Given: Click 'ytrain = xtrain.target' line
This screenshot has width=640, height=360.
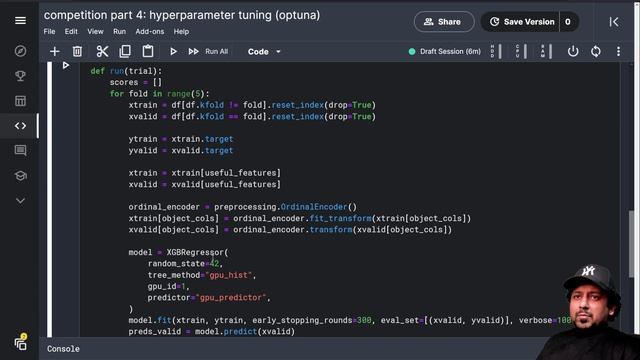Looking at the screenshot, I should coord(180,139).
